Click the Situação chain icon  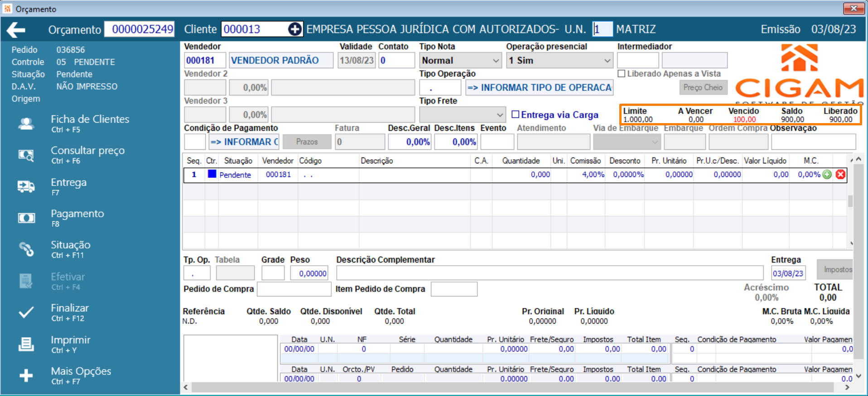[26, 249]
